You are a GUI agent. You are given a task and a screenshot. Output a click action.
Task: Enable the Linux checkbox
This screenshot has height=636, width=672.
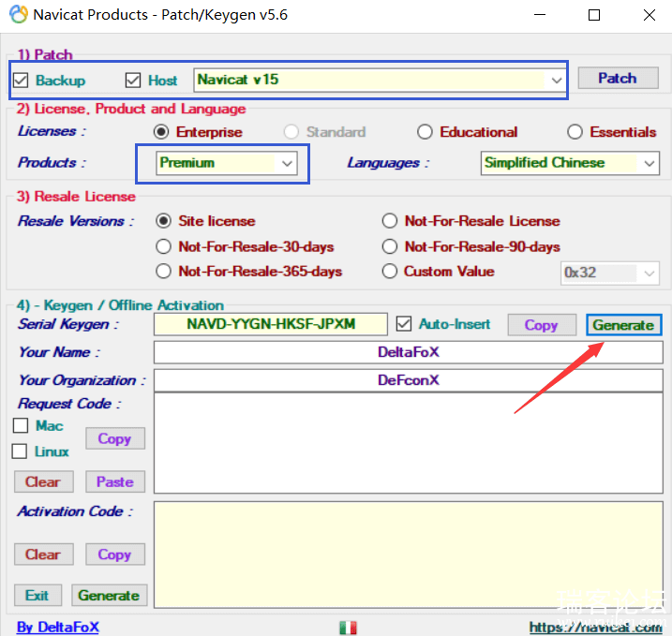click(20, 451)
